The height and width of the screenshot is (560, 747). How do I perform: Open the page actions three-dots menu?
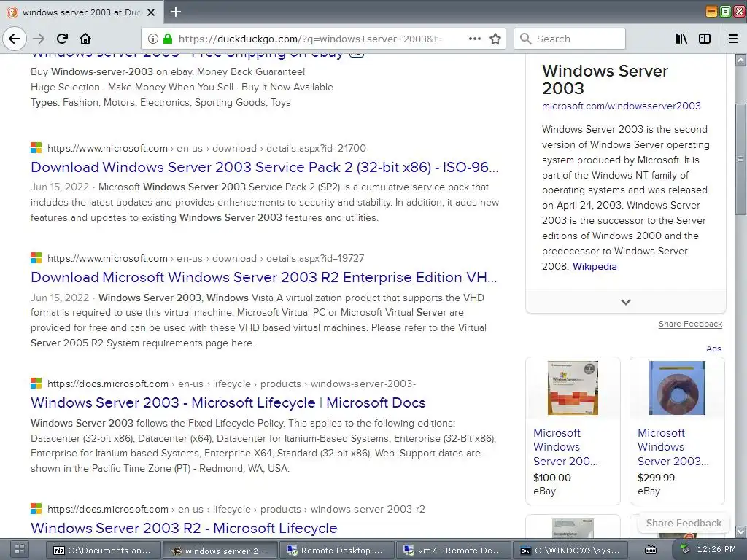474,39
